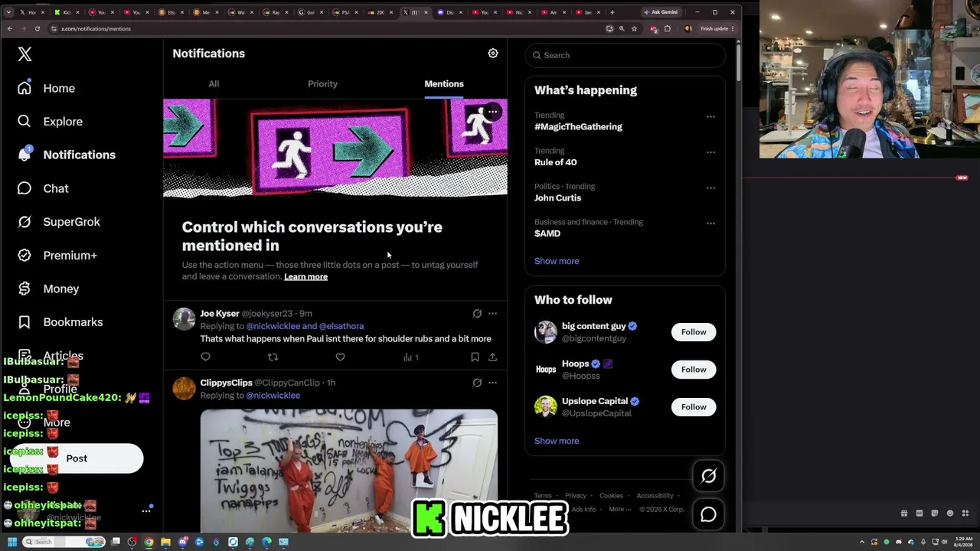
Task: Go to Home in the X sidebar
Action: pos(46,88)
